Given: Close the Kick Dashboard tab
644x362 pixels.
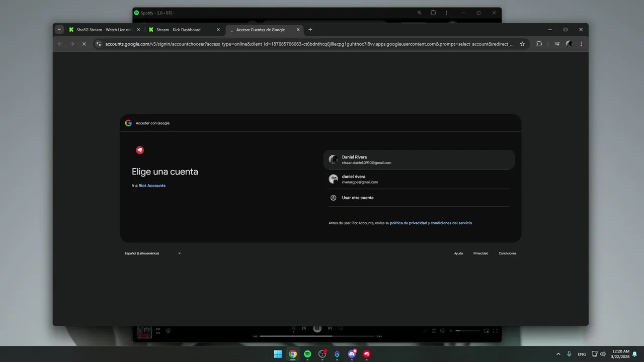Looking at the screenshot, I should point(218,30).
